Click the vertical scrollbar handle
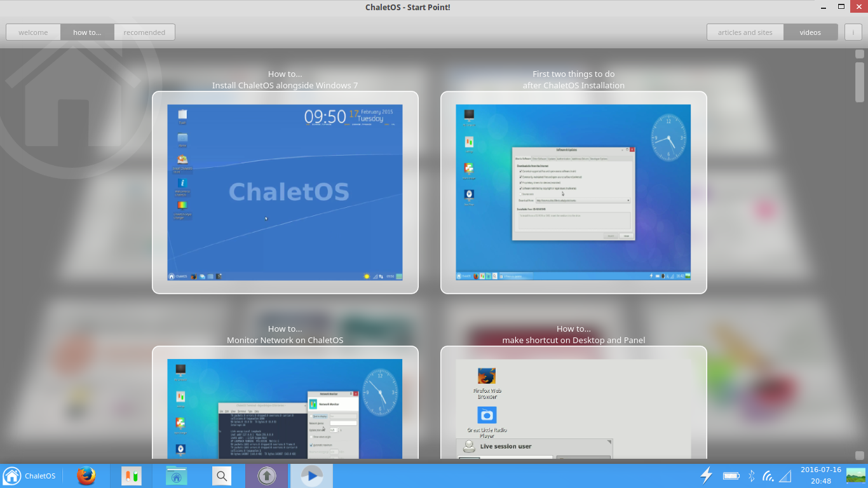Image resolution: width=868 pixels, height=488 pixels. click(860, 82)
